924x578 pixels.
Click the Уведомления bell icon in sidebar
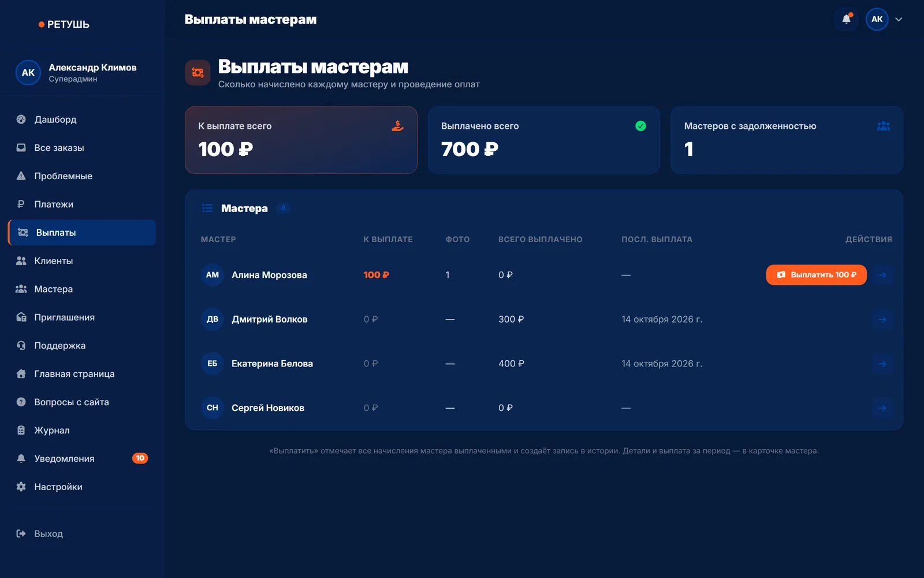(21, 458)
